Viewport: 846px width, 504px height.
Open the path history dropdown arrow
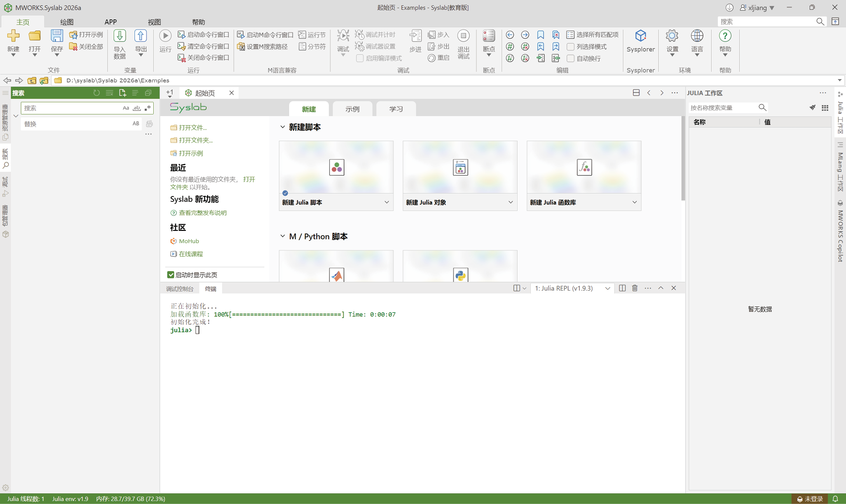pyautogui.click(x=840, y=81)
